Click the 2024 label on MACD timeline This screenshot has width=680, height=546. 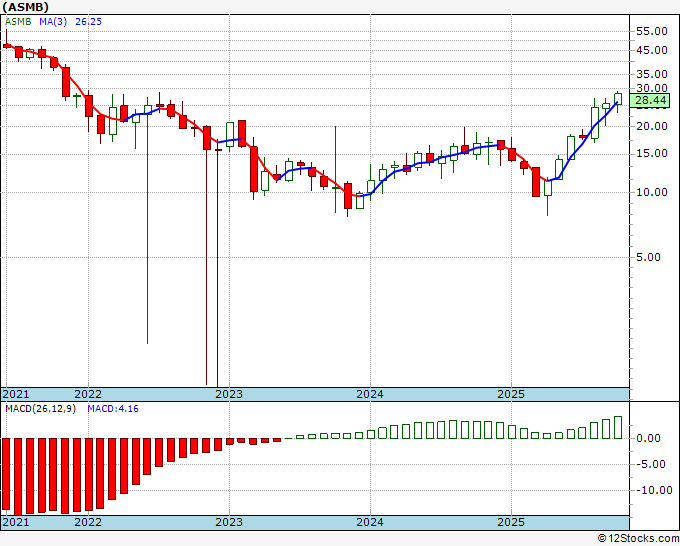click(370, 522)
